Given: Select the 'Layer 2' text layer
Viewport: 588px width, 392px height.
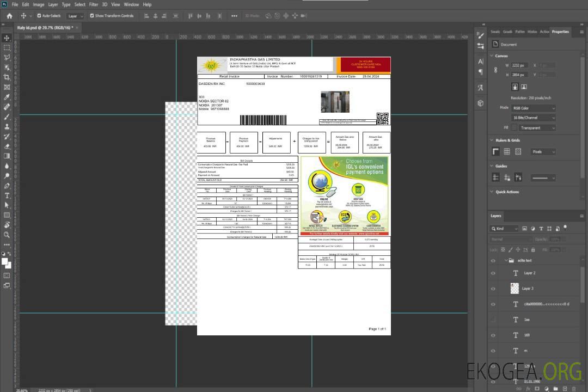Looking at the screenshot, I should [529, 273].
